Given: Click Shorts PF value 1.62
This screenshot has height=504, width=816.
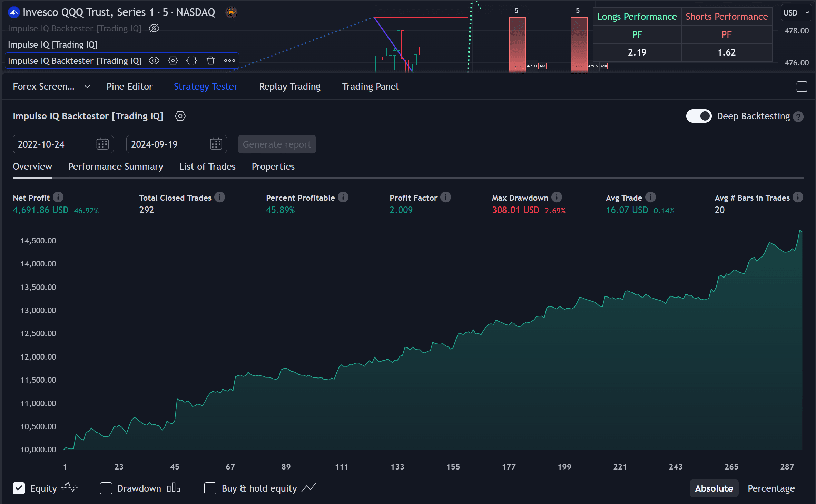Looking at the screenshot, I should [727, 52].
